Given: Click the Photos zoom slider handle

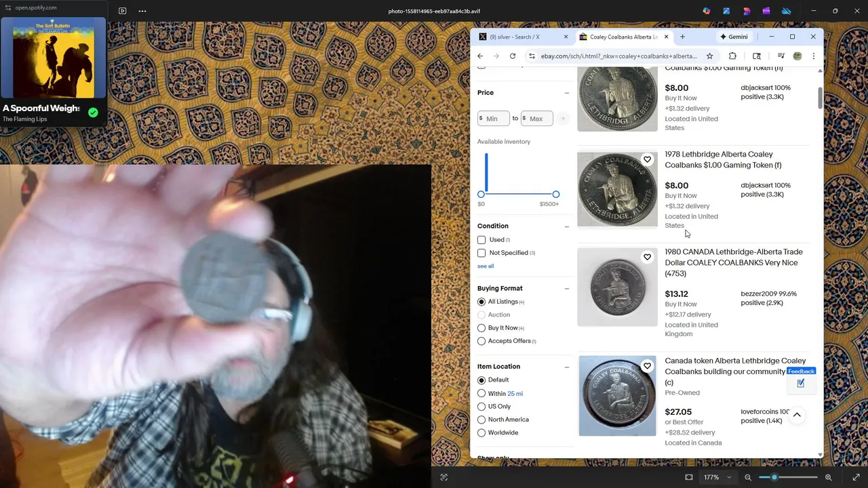Looking at the screenshot, I should (774, 477).
